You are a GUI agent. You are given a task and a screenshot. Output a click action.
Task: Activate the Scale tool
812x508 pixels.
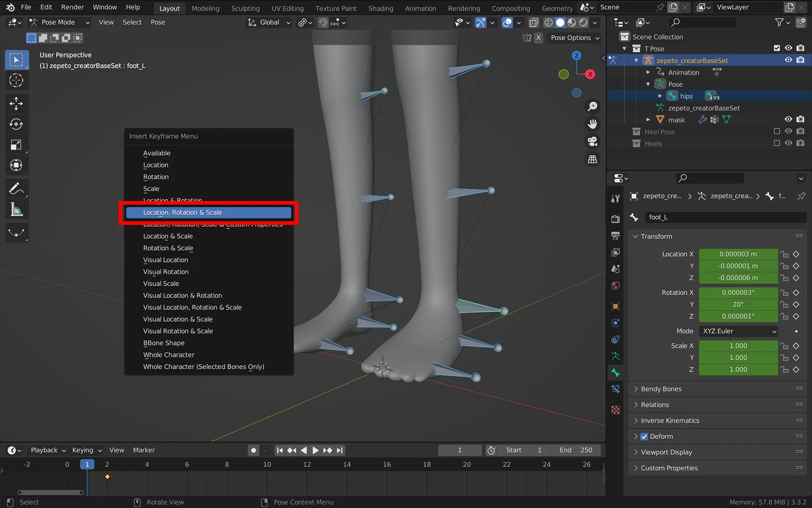pyautogui.click(x=16, y=145)
